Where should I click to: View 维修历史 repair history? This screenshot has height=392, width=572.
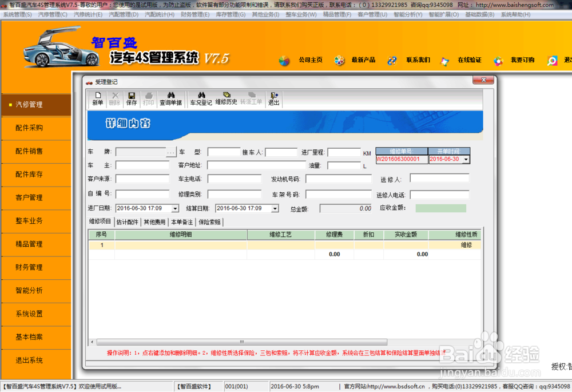(x=228, y=98)
